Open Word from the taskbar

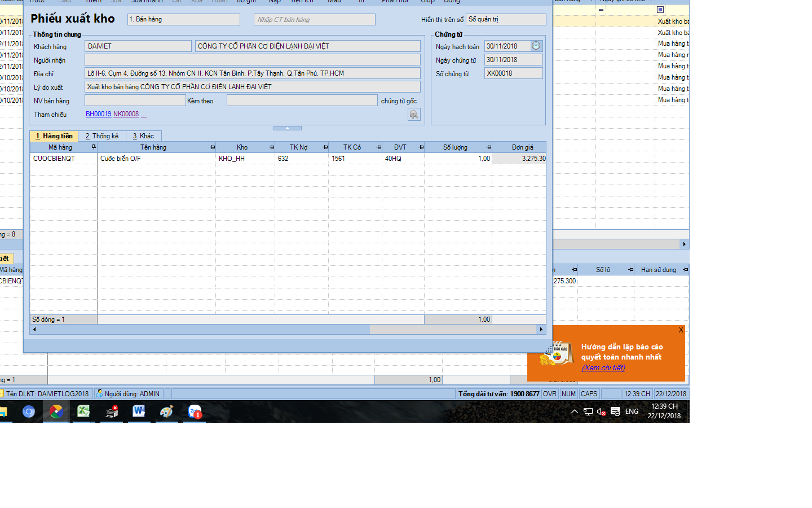139,412
